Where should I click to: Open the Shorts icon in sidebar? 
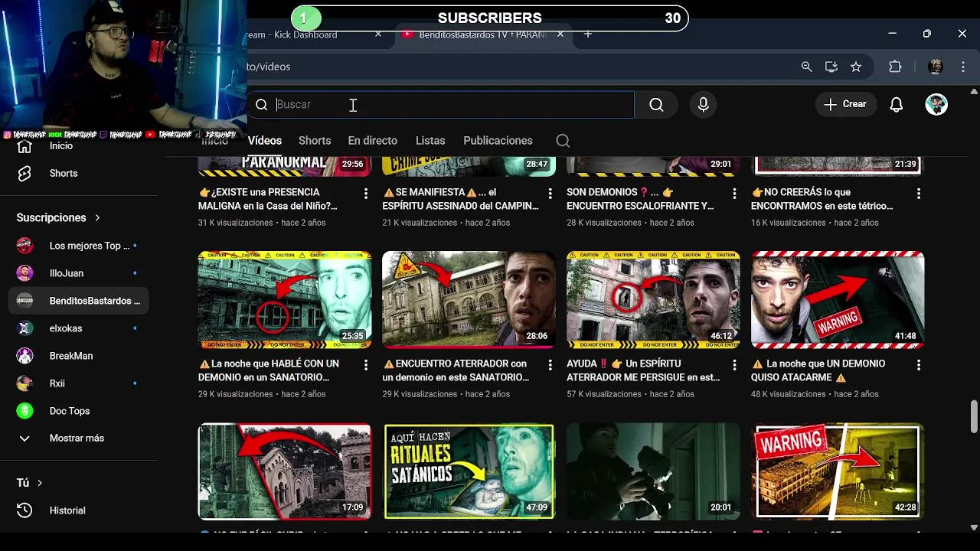(x=24, y=174)
